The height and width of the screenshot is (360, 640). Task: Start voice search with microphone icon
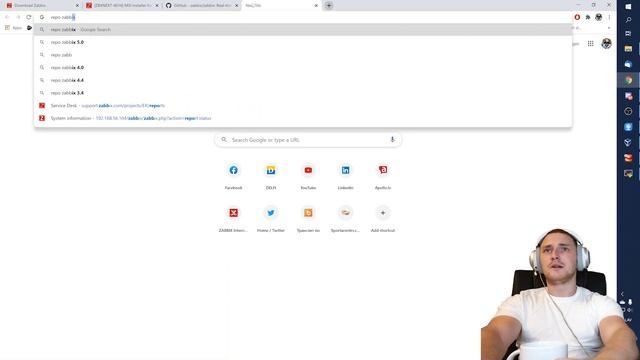click(x=392, y=140)
